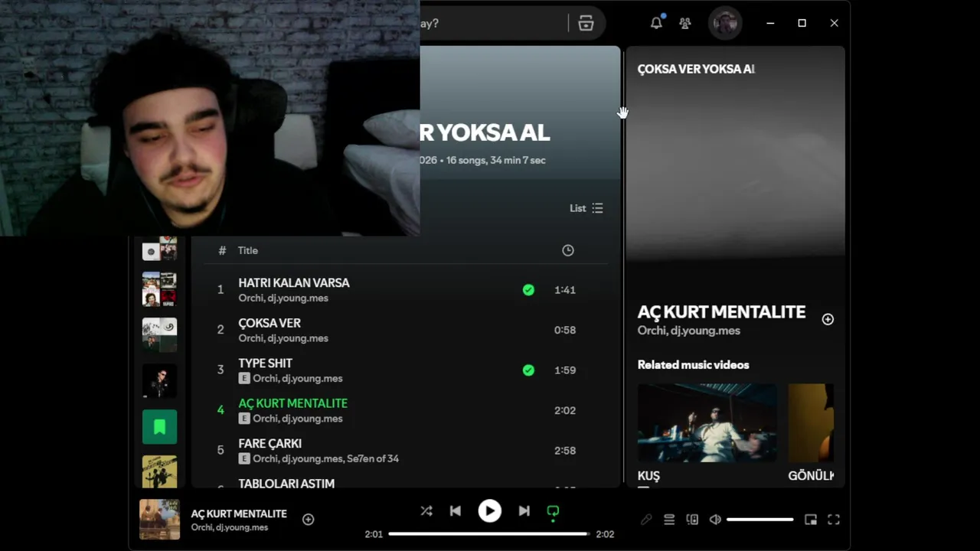The height and width of the screenshot is (551, 980).
Task: Open Orchi, dj.young.mes in side panel
Action: (x=688, y=331)
